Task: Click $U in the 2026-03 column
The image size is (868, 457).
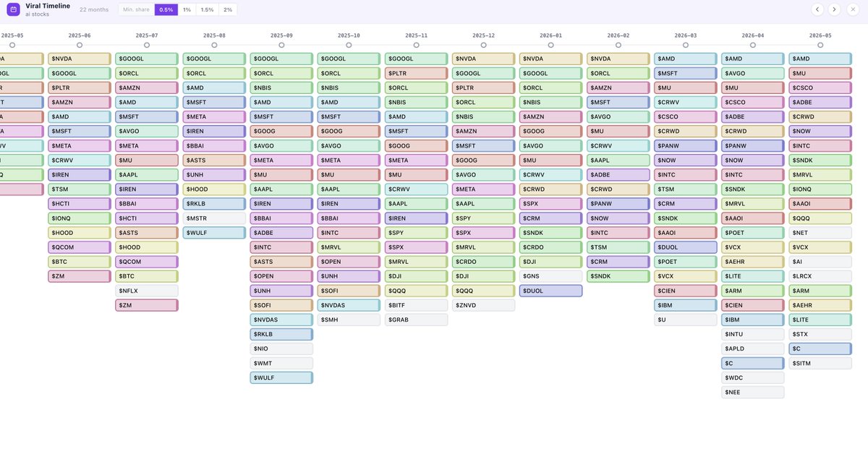Action: 686,320
